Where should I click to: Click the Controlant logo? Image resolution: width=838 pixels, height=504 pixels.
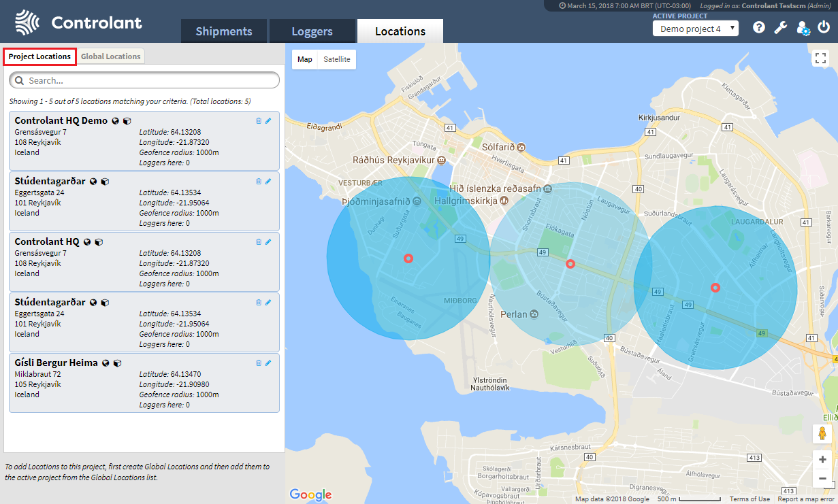tap(79, 22)
